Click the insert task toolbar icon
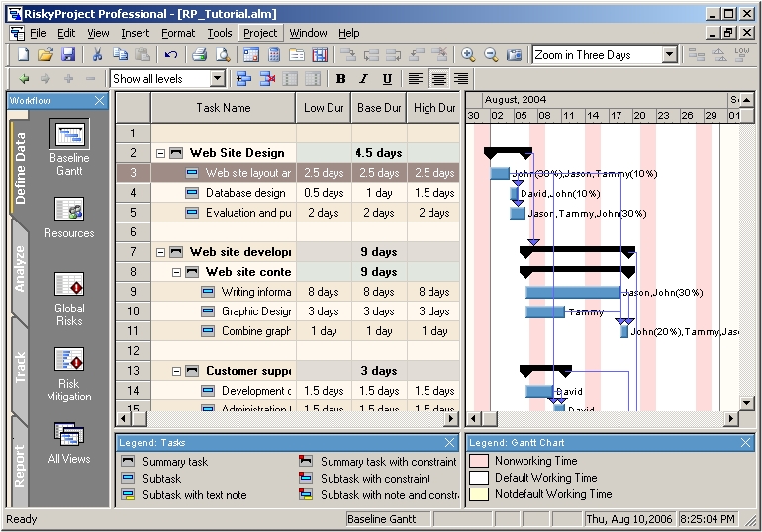This screenshot has height=532, width=762. (x=243, y=79)
